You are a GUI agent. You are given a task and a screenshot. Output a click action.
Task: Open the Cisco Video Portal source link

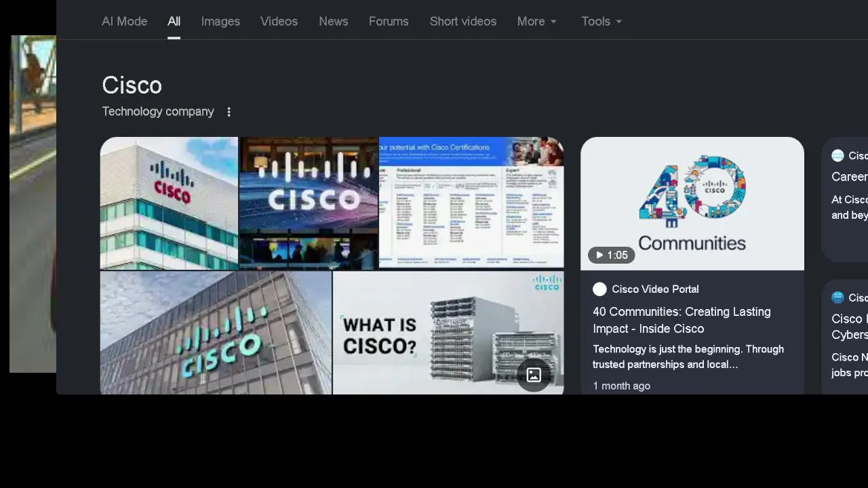pos(655,289)
